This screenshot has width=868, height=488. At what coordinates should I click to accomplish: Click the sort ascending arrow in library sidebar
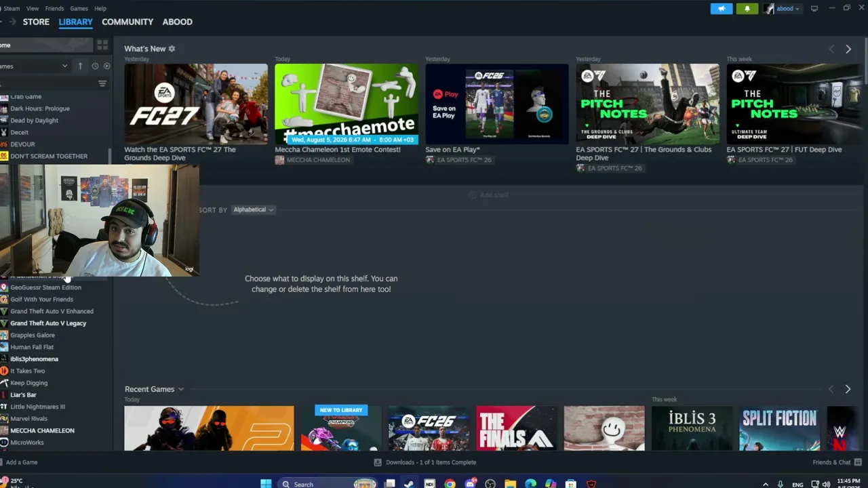pos(80,66)
